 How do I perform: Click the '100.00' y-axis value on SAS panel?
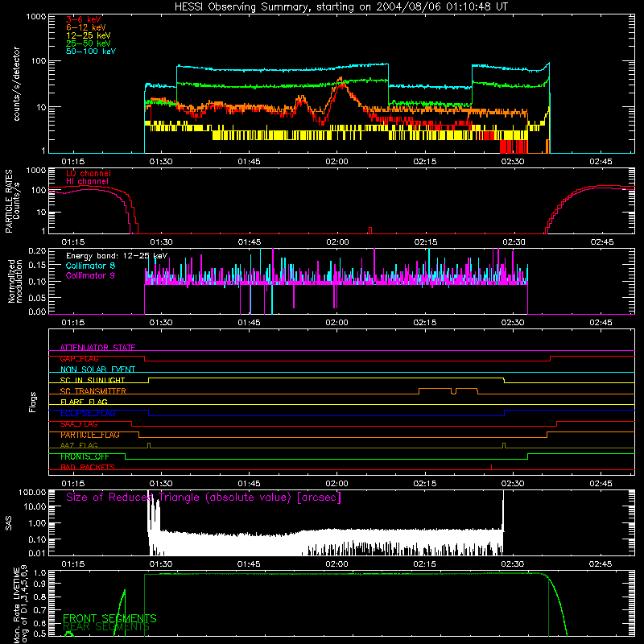(32, 492)
